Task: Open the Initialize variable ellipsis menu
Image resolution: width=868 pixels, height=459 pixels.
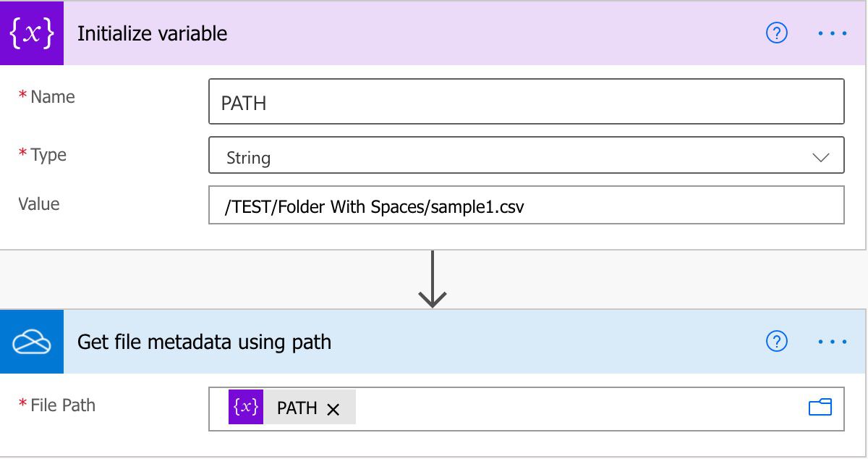Action: 833,33
